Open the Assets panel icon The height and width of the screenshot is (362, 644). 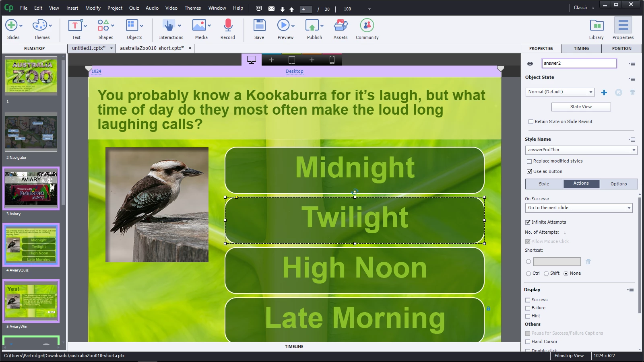click(341, 25)
